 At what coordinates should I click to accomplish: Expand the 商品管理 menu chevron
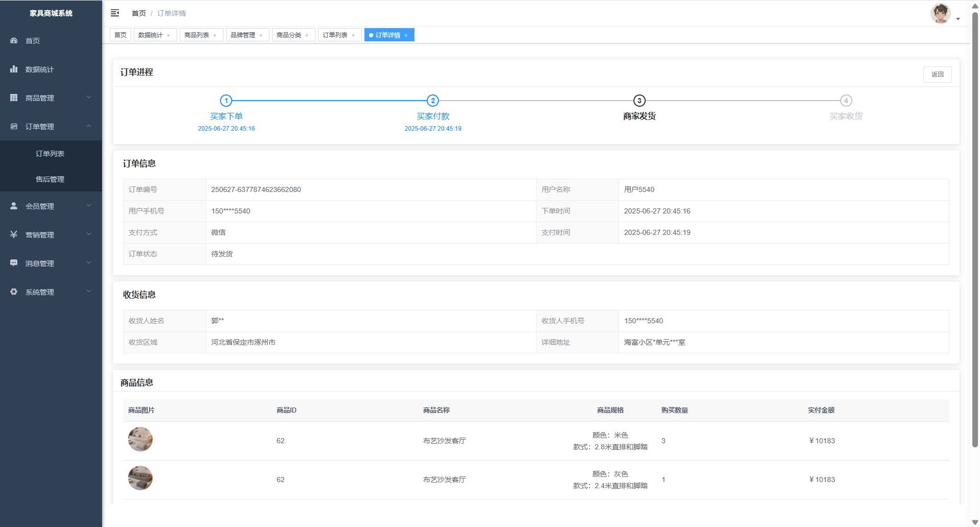click(89, 97)
